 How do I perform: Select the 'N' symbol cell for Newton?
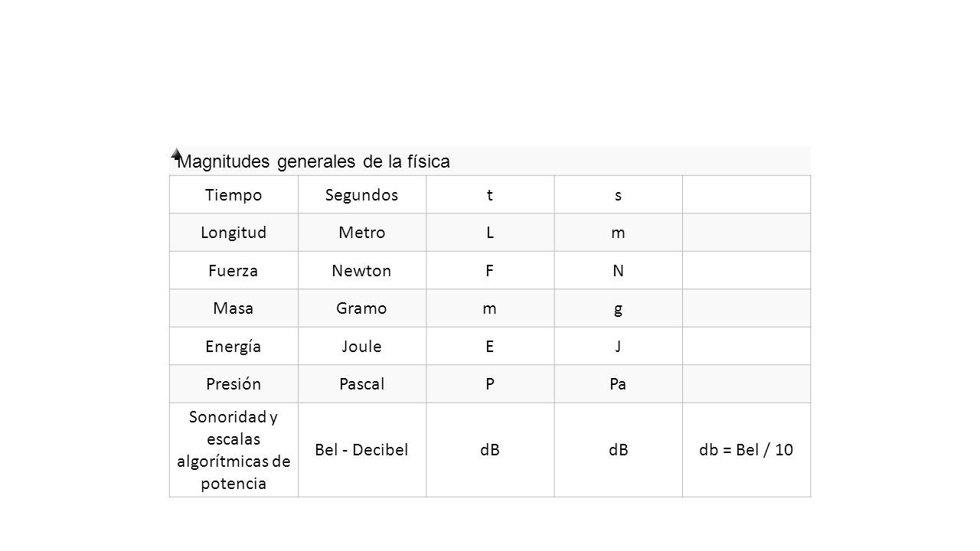click(x=618, y=270)
